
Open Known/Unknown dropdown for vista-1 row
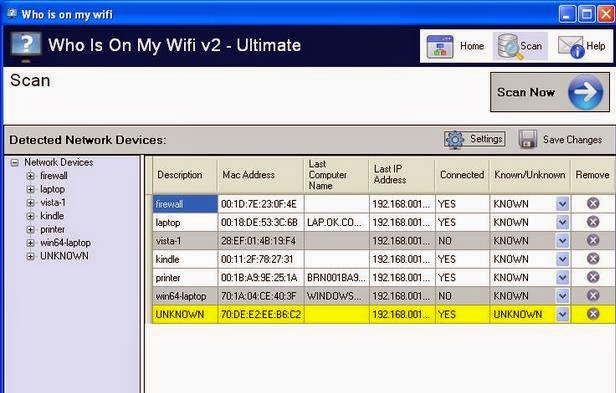click(x=563, y=241)
